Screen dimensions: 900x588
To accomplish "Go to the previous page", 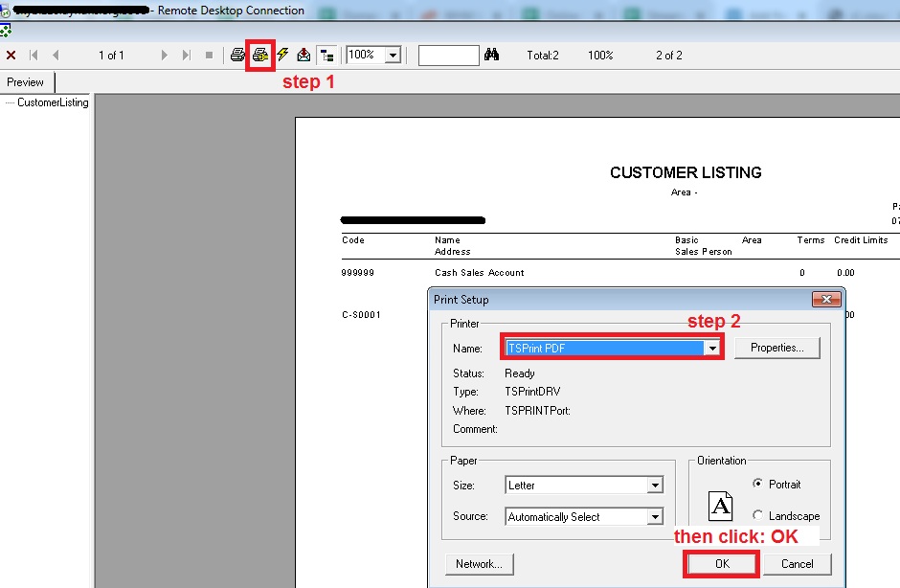I will (56, 56).
